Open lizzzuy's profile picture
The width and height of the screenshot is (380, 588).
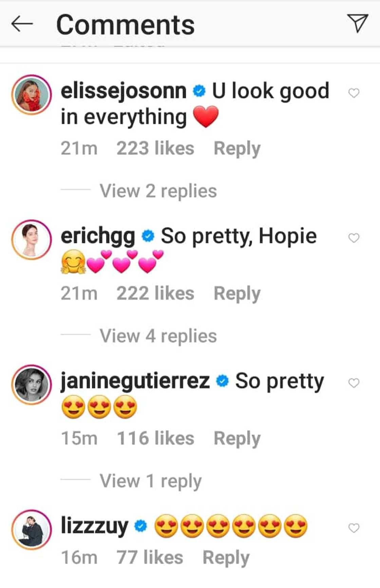(32, 530)
